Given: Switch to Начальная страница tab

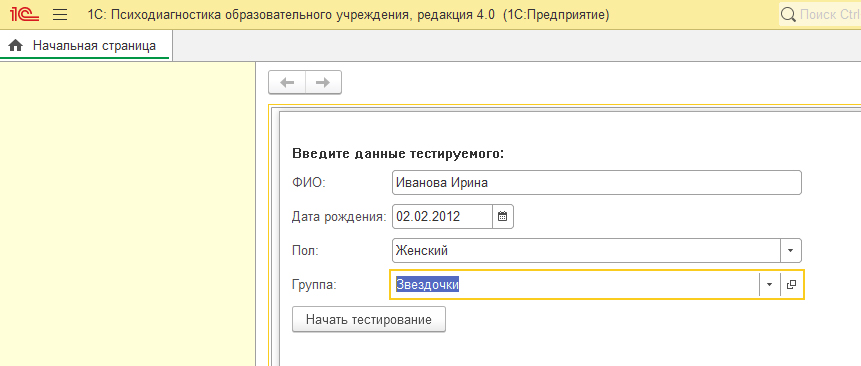Looking at the screenshot, I should pos(86,46).
